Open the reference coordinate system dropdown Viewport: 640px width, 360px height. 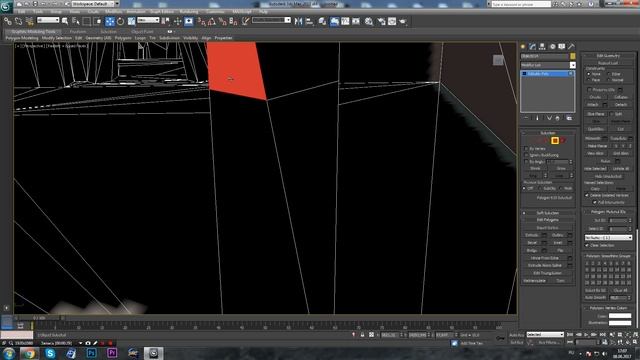pos(148,20)
